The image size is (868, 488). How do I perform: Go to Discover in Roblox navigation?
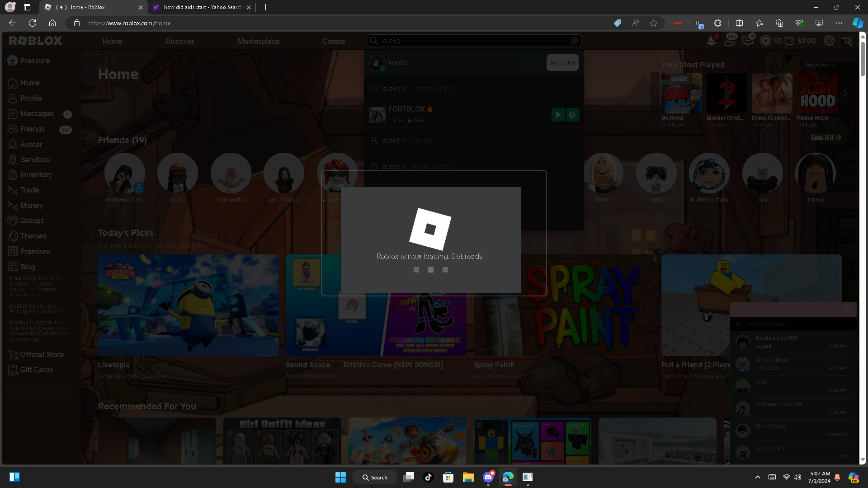tap(179, 41)
